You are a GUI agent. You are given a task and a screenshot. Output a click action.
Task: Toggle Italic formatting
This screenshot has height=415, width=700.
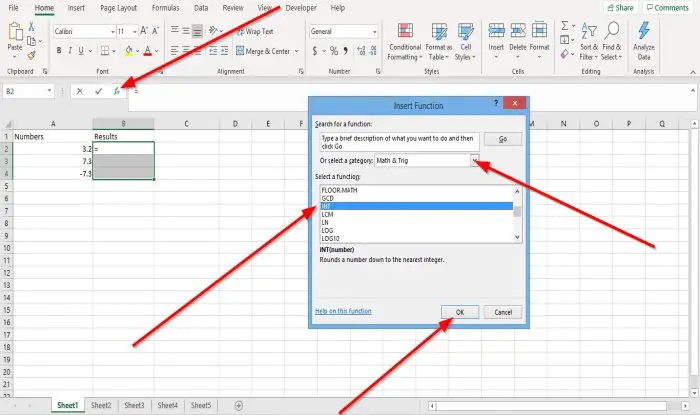[x=70, y=51]
